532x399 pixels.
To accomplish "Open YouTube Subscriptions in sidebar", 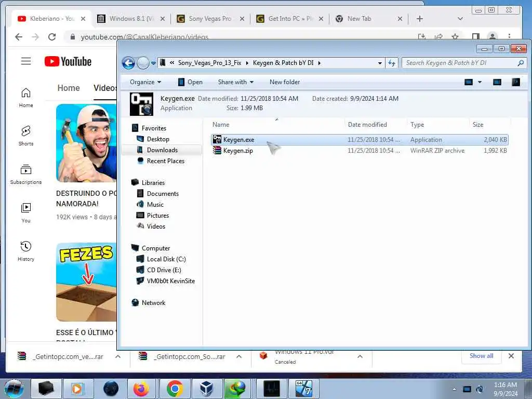I will 26,175.
